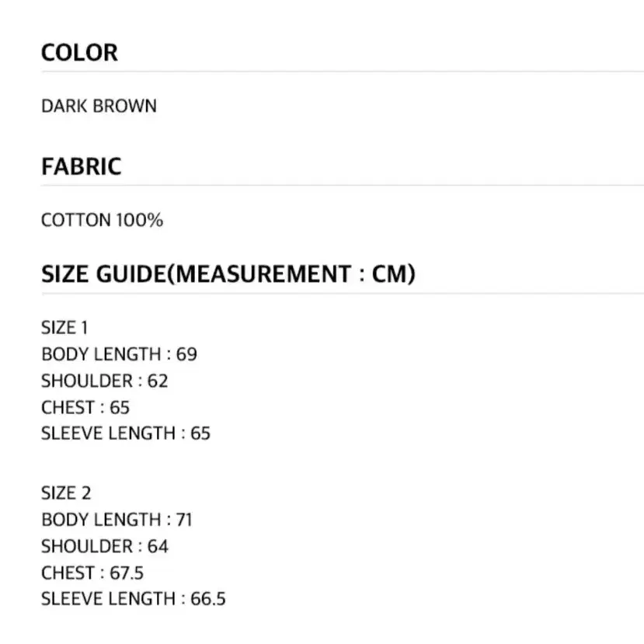
Task: Click the word BROWN in color value
Action: 124,106
